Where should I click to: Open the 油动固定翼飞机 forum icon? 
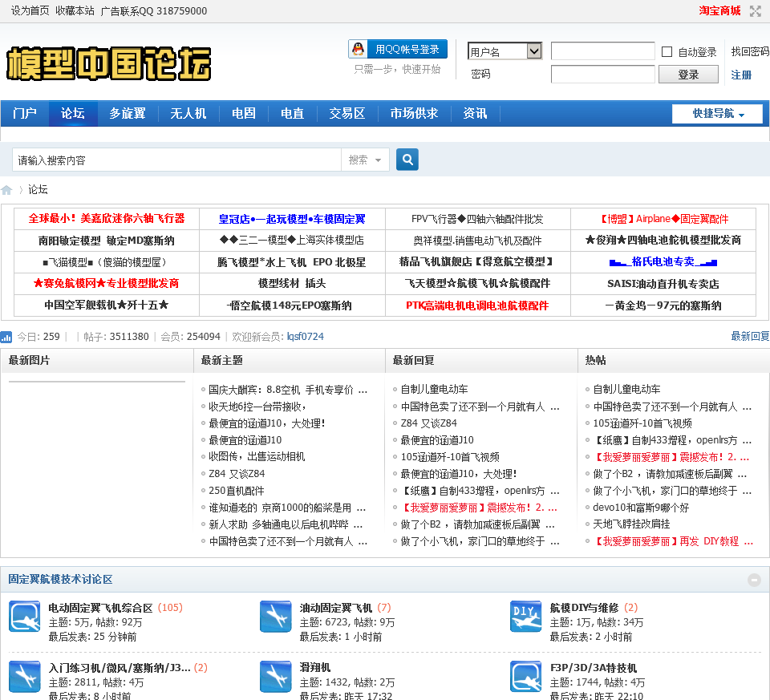click(276, 617)
